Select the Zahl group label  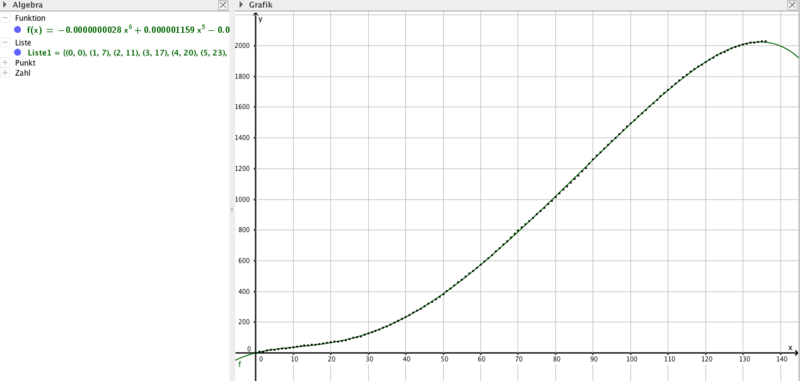click(23, 73)
